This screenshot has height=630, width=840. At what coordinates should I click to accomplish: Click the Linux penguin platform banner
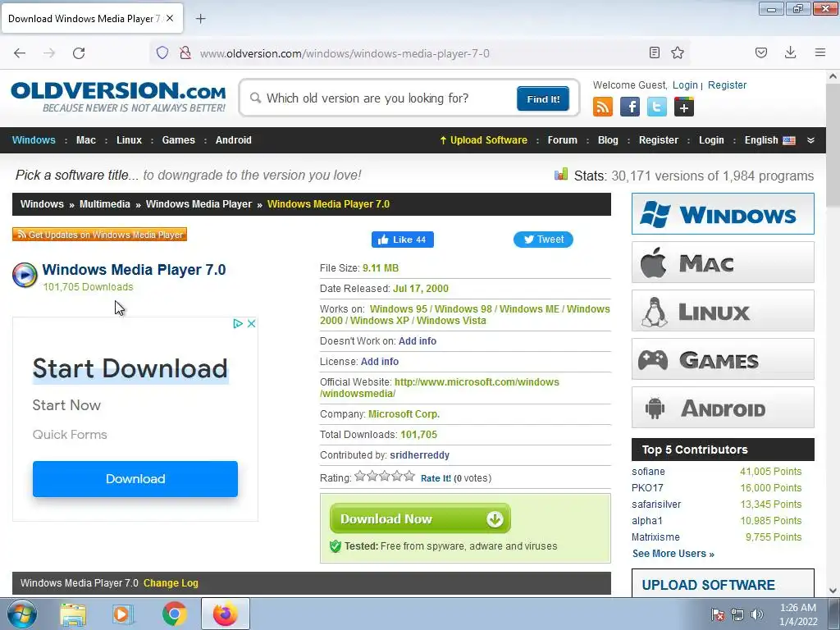723,311
